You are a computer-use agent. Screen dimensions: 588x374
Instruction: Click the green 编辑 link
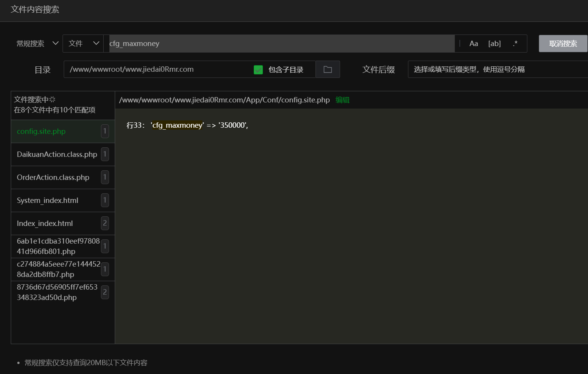click(x=342, y=100)
